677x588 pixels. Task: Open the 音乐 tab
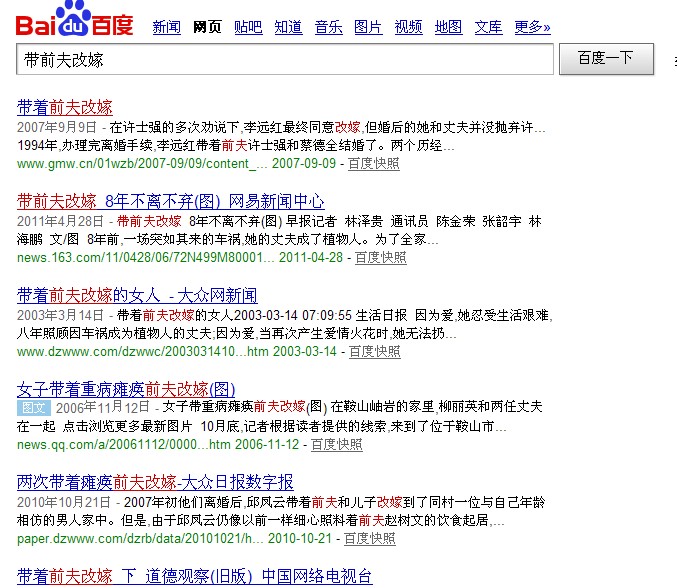point(329,27)
